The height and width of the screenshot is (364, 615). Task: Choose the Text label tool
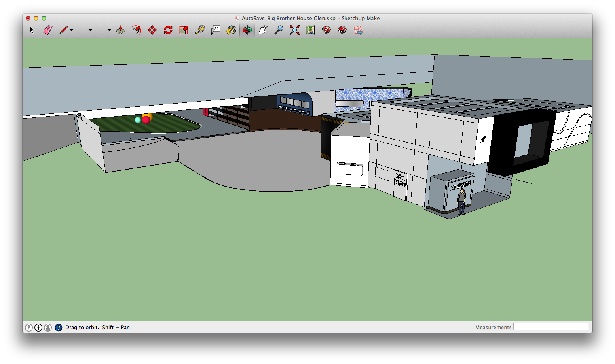click(216, 30)
